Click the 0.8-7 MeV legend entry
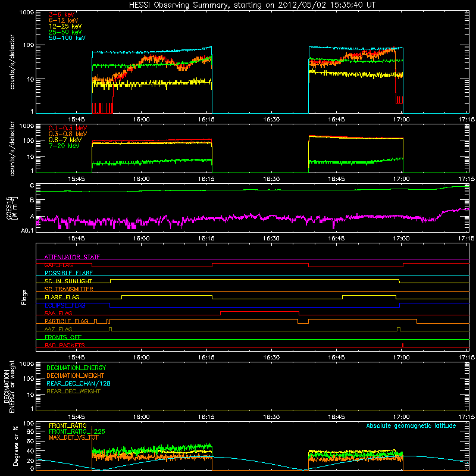476x476 pixels. pos(65,140)
